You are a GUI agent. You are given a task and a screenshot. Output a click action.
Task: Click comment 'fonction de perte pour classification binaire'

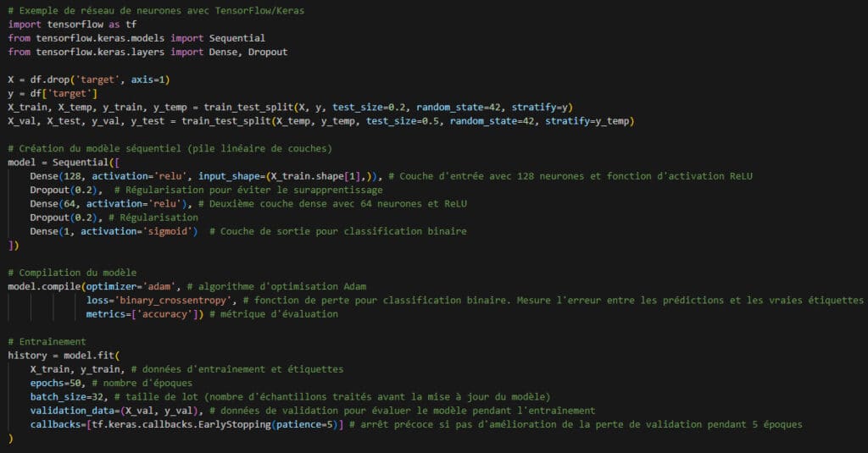380,301
